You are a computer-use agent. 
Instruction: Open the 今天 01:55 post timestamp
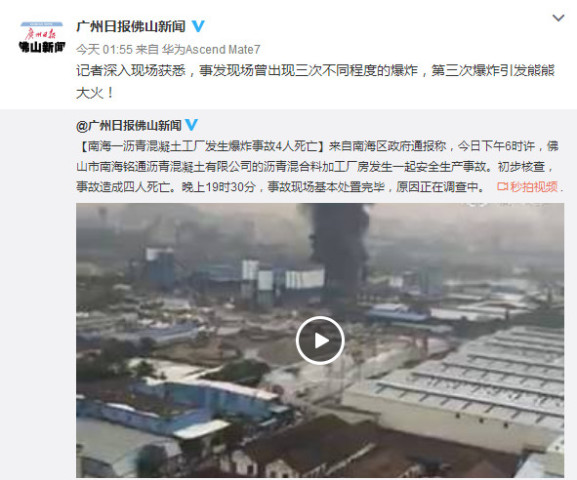pyautogui.click(x=104, y=49)
